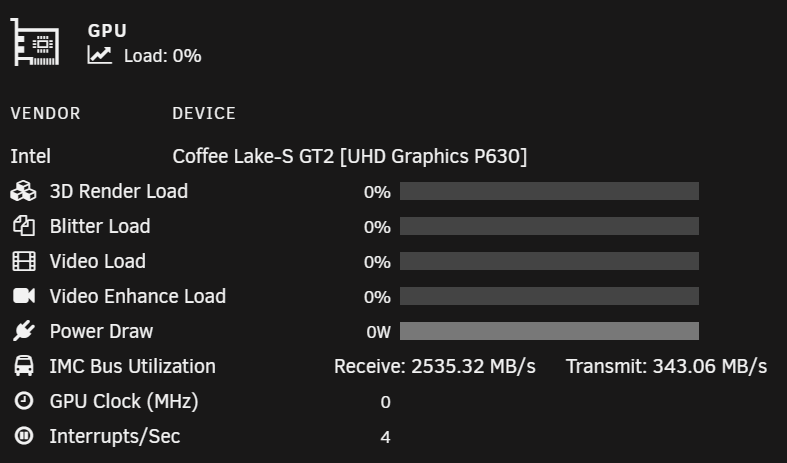787x463 pixels.
Task: Click the VENDOR column header
Action: pos(45,113)
